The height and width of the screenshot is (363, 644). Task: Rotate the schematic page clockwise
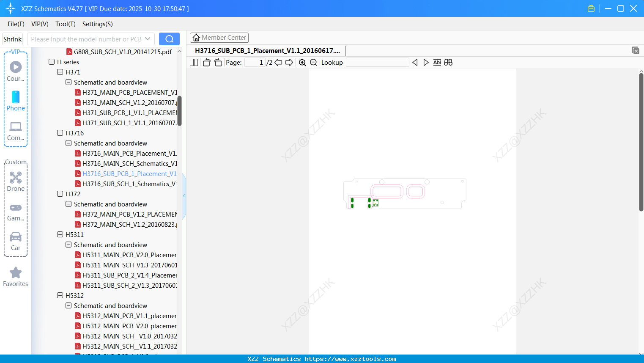point(218,62)
